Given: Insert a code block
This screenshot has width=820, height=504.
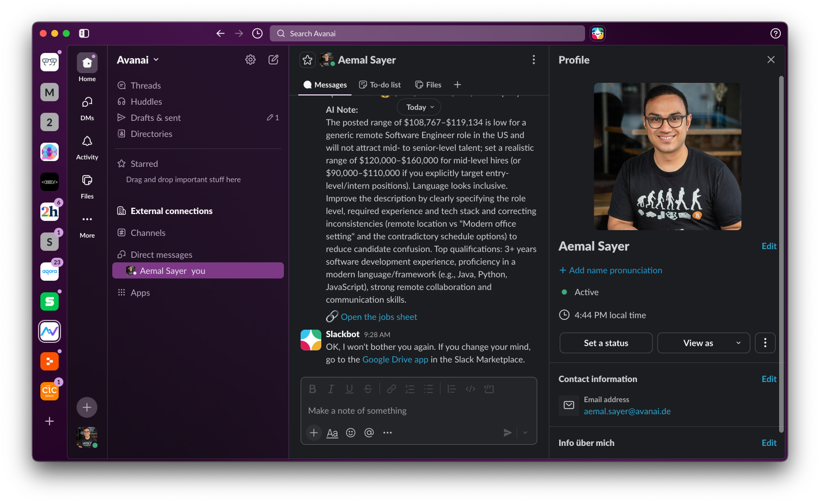Looking at the screenshot, I should tap(489, 389).
